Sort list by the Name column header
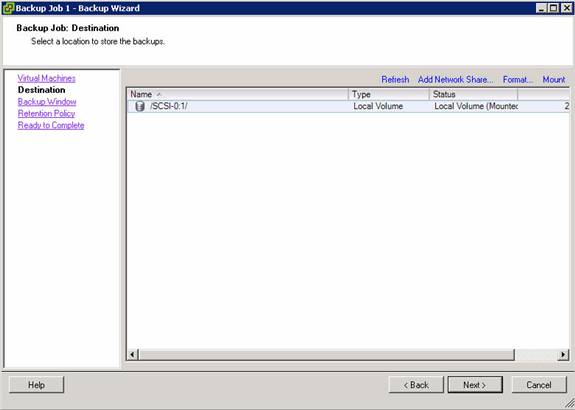 click(238, 94)
